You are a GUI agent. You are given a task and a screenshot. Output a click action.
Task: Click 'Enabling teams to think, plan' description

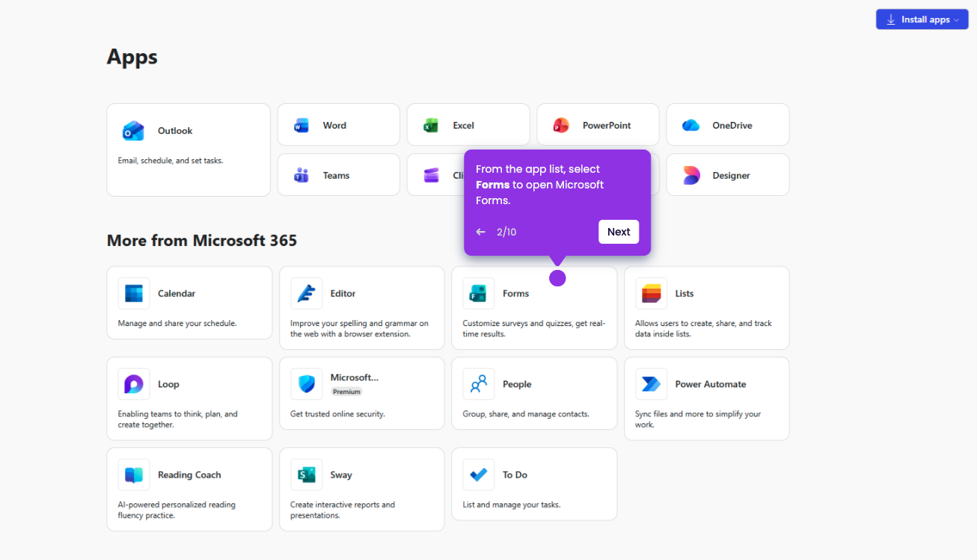[x=178, y=419]
